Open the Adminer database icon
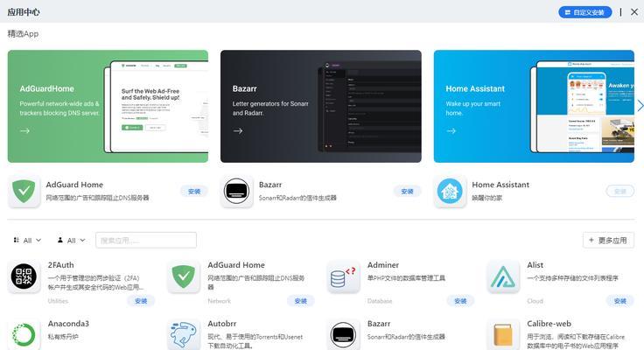 [x=343, y=276]
